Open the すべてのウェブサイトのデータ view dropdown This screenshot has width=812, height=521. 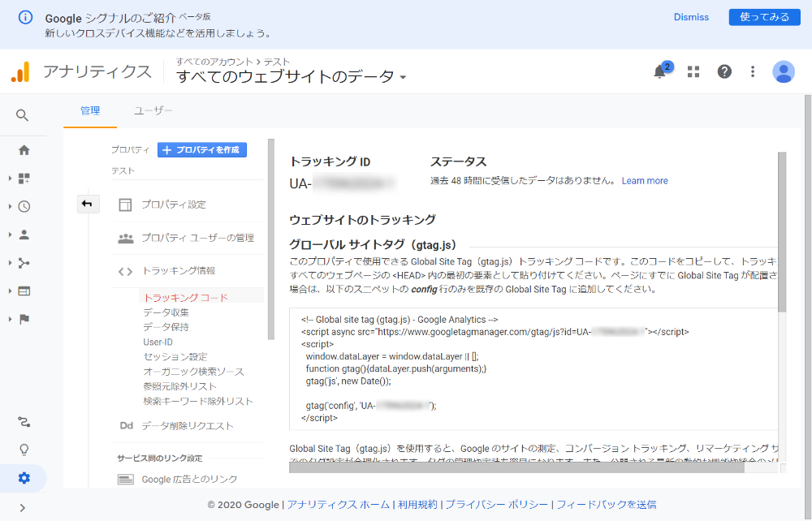tap(291, 76)
